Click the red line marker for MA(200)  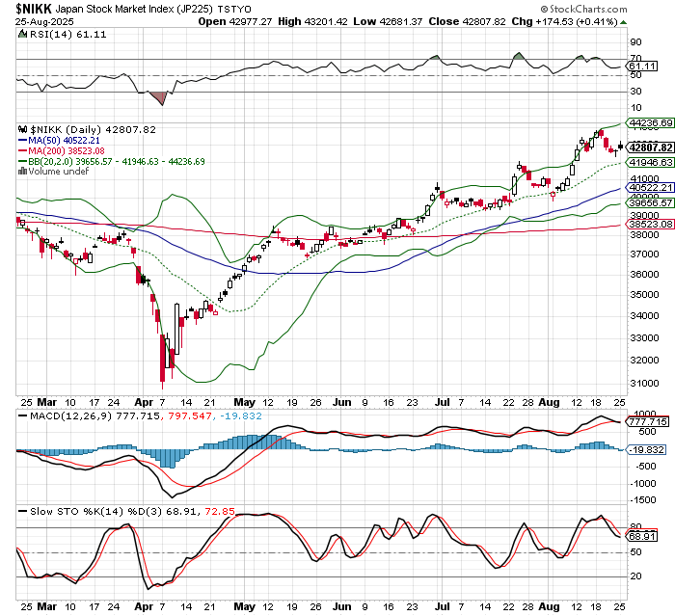click(22, 150)
